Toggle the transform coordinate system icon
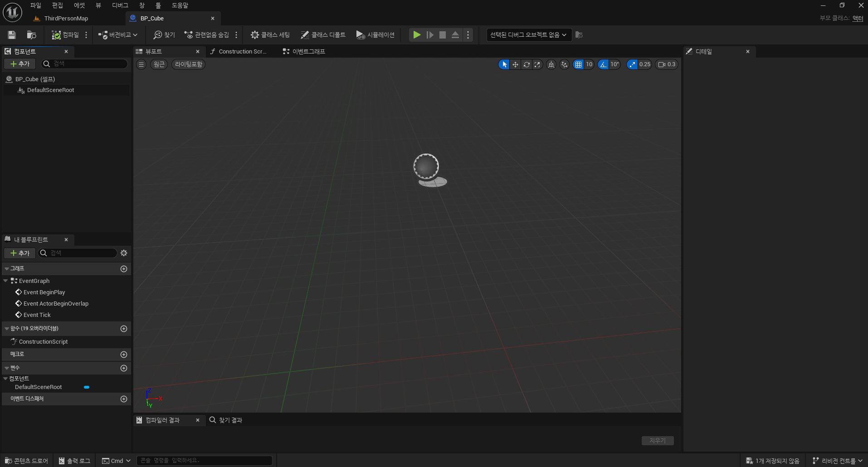Image resolution: width=868 pixels, height=467 pixels. (x=551, y=64)
